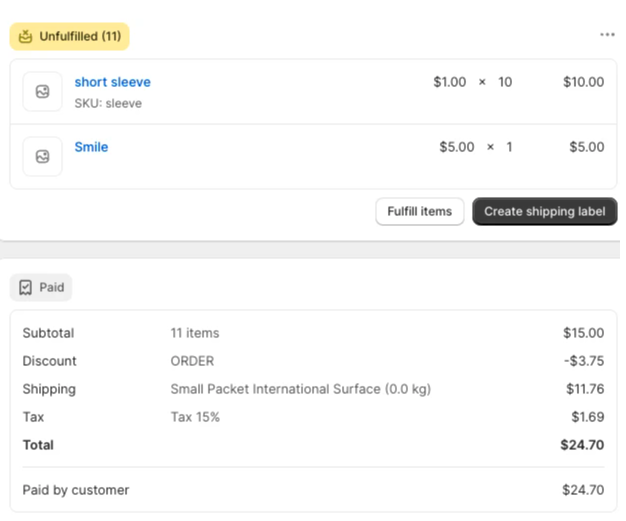Click the $5.00 unit price for Smile

(x=457, y=147)
